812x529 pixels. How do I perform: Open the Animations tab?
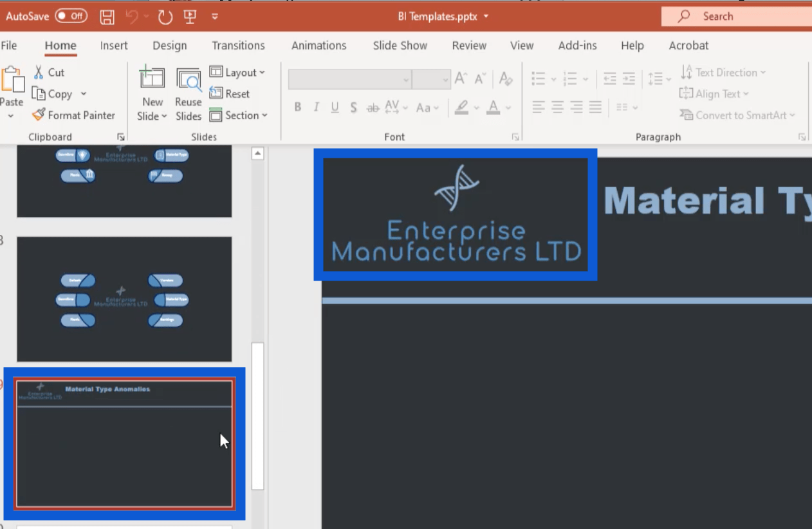(319, 46)
